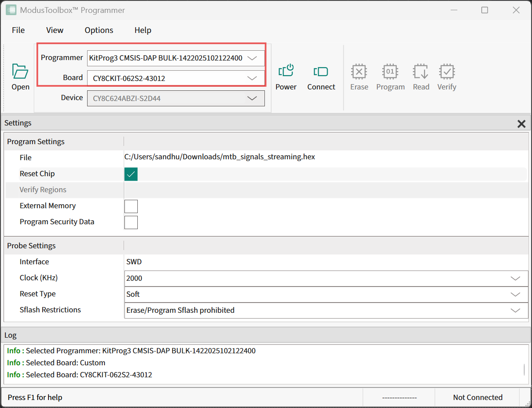
Task: Close the Settings panel with X
Action: 521,124
